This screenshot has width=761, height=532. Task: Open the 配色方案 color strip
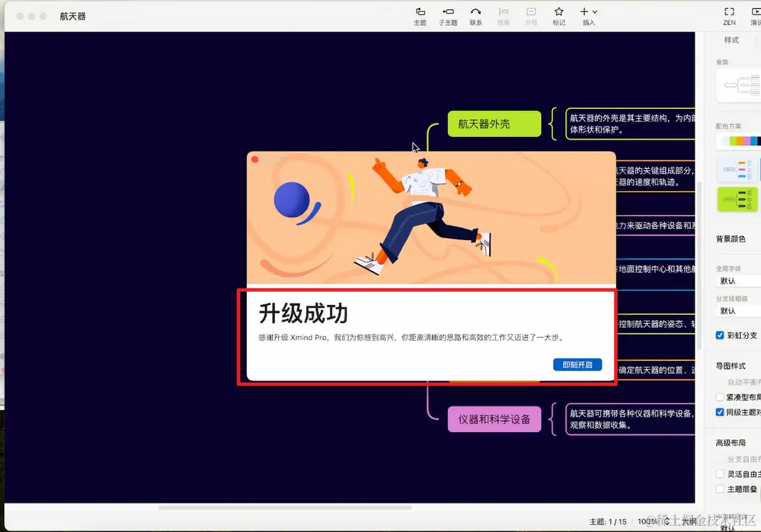tap(738, 140)
